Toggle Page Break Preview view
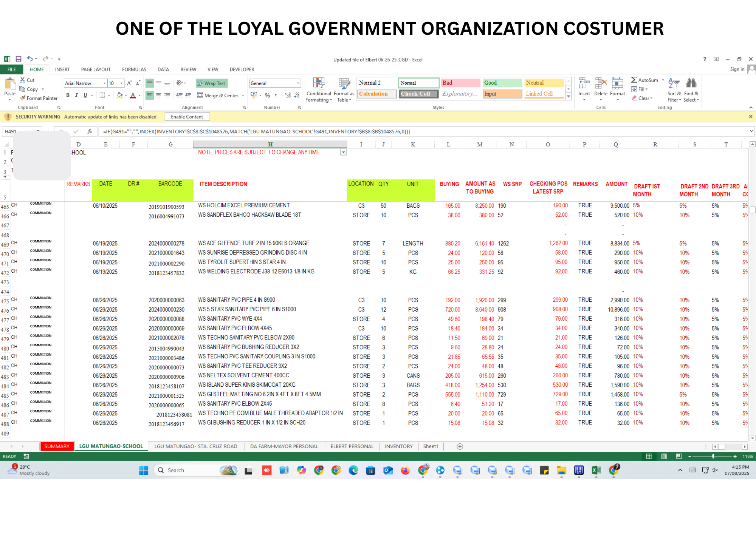756x534 pixels. point(679,456)
